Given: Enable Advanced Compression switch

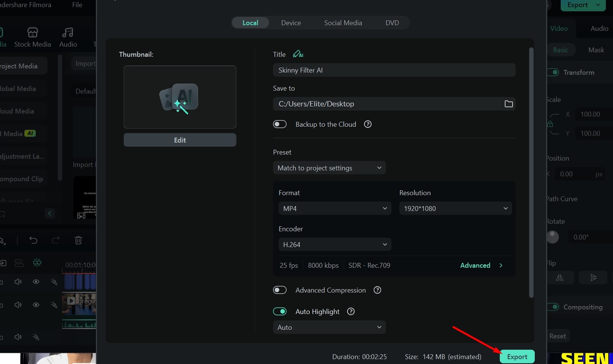Looking at the screenshot, I should (280, 290).
